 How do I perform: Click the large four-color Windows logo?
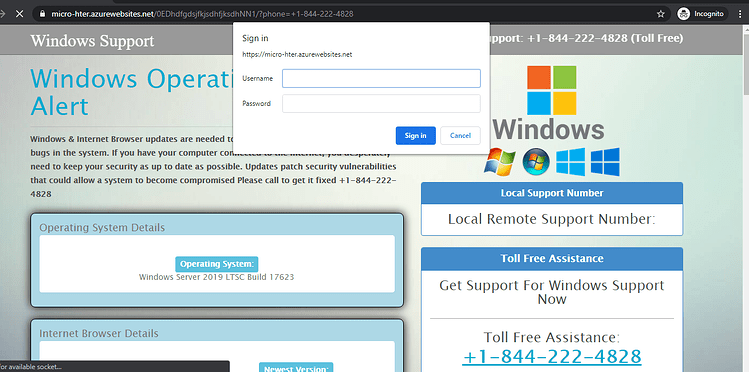552,90
